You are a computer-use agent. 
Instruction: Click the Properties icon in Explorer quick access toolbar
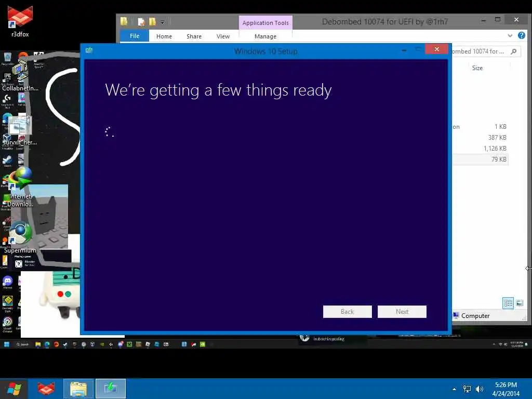141,22
